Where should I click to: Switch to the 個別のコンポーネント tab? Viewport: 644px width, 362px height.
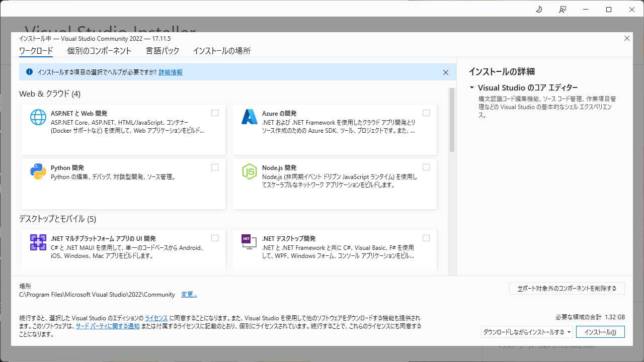pyautogui.click(x=99, y=51)
